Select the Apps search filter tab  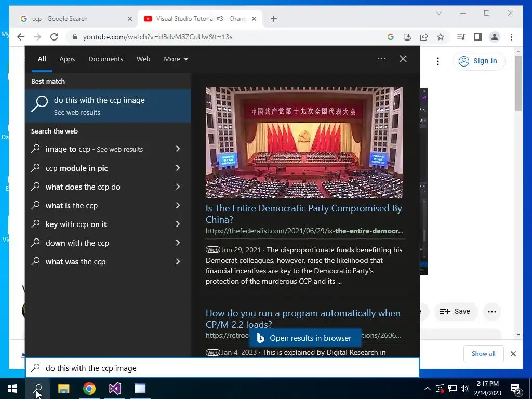coord(67,59)
